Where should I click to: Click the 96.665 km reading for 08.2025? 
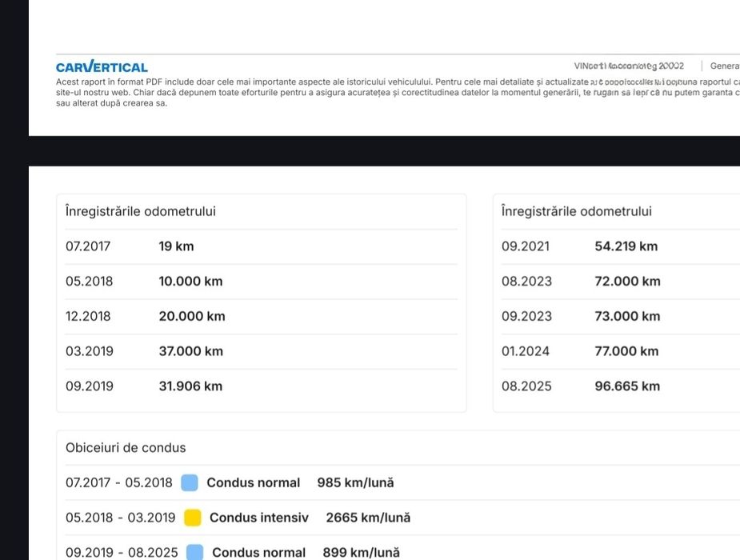pos(627,386)
